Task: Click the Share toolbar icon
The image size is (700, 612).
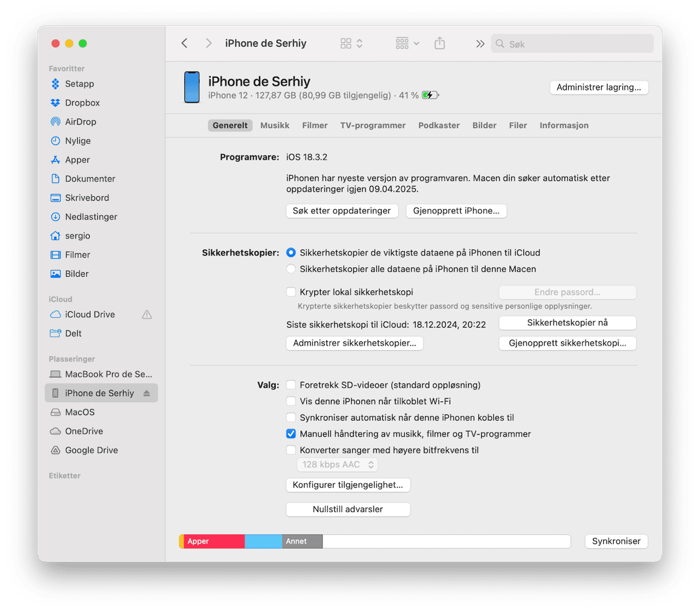Action: pyautogui.click(x=440, y=43)
